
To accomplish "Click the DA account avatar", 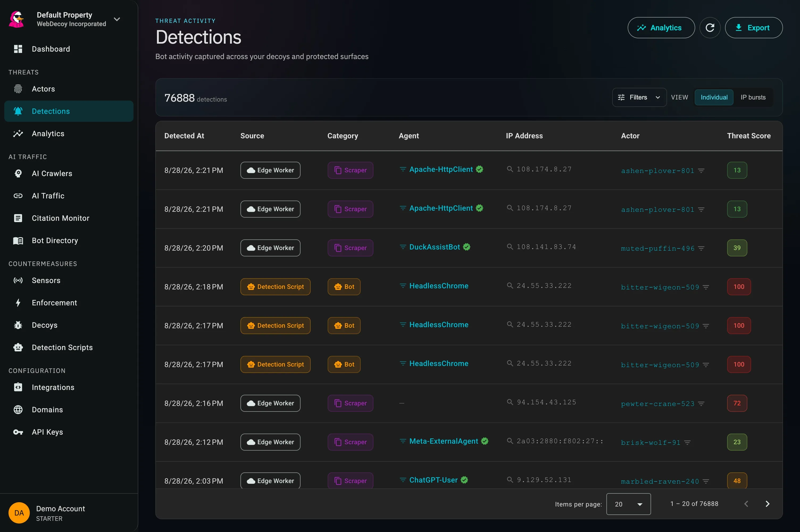I will tap(19, 513).
